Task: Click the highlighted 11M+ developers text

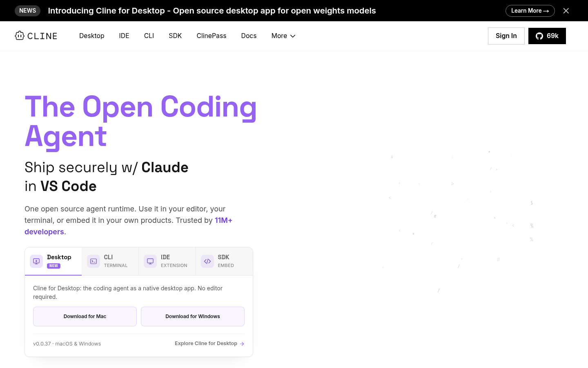Action: (128, 226)
